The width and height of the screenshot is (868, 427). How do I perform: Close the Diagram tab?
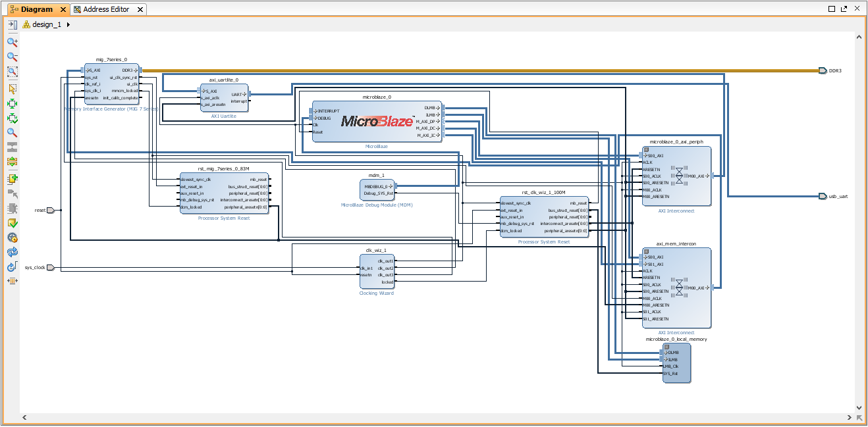63,9
